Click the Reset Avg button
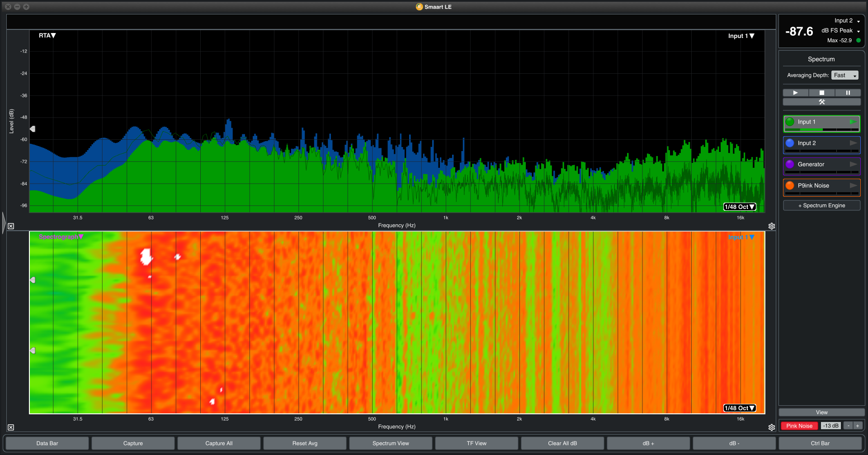This screenshot has width=868, height=455. pos(305,443)
